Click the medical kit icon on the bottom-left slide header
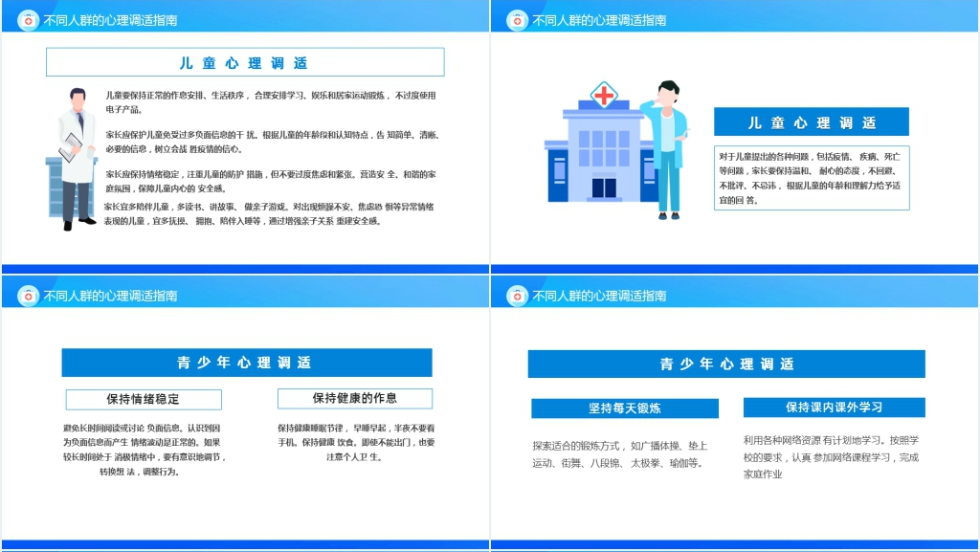The width and height of the screenshot is (980, 552). (28, 295)
